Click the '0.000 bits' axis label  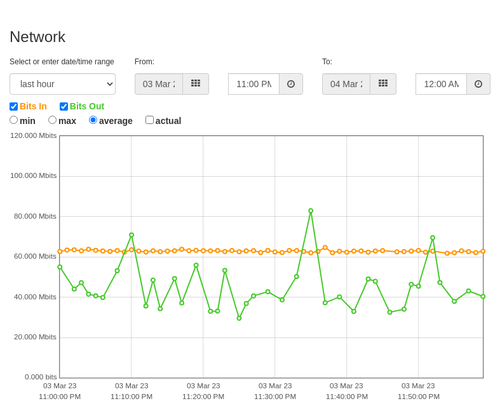click(x=41, y=377)
